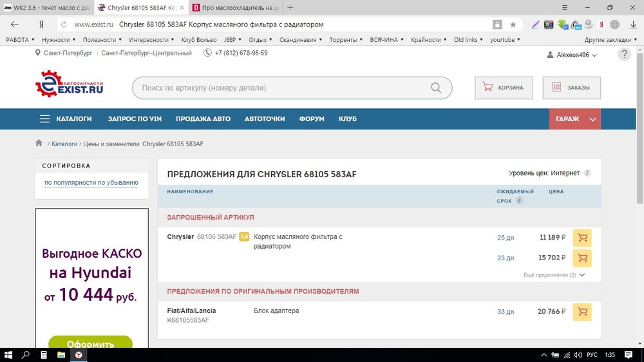
Task: Switch to the Про маслоохладитель tab
Action: coord(236,7)
